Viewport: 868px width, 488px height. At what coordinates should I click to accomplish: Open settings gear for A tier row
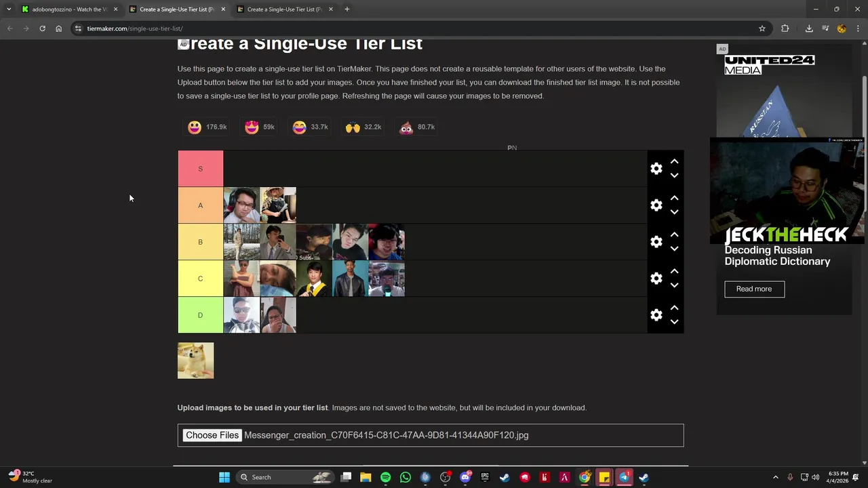click(x=656, y=205)
